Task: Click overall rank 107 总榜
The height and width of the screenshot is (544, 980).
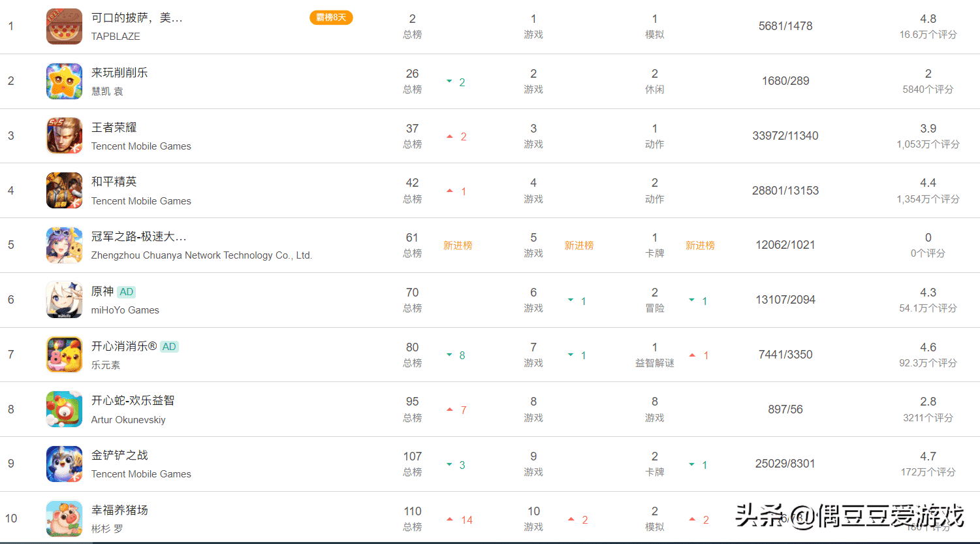Action: [x=413, y=464]
